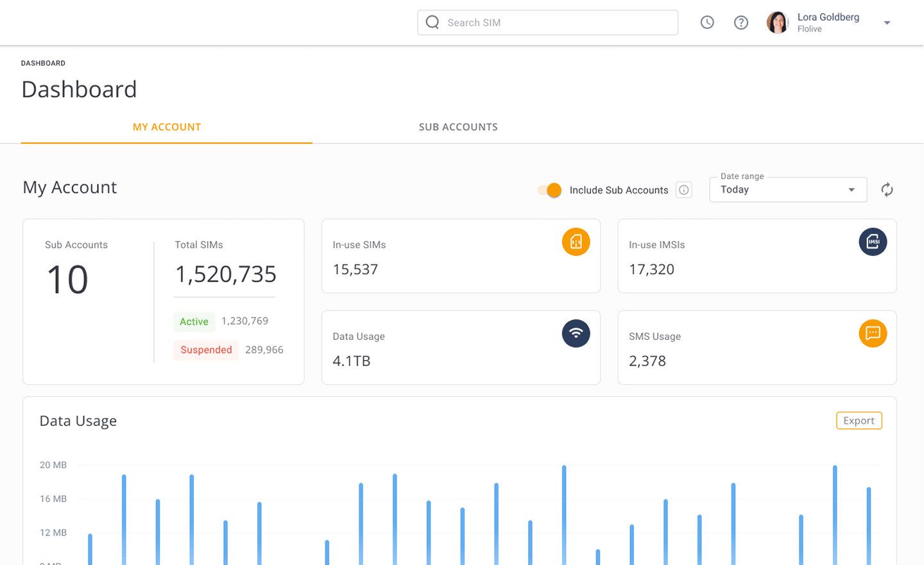Click the In-use SIMs card icon
The height and width of the screenshot is (565, 924).
point(576,242)
